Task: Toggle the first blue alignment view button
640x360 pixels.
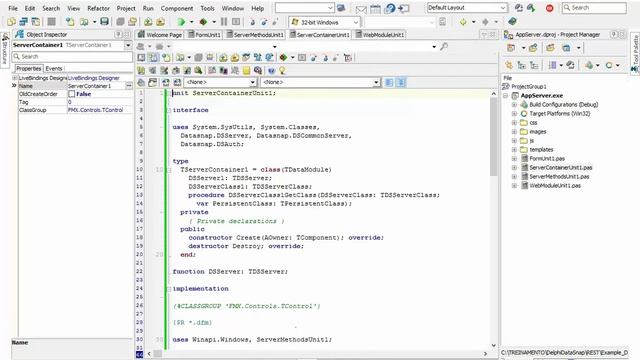Action: pyautogui.click(x=389, y=82)
